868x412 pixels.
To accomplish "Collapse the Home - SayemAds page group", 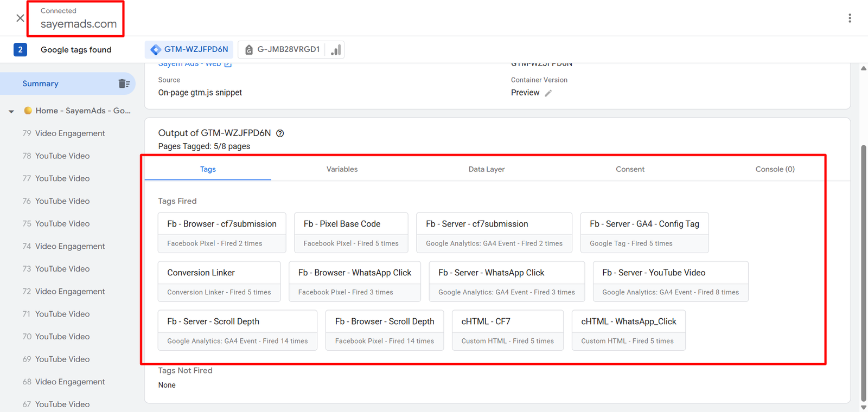I will (11, 111).
